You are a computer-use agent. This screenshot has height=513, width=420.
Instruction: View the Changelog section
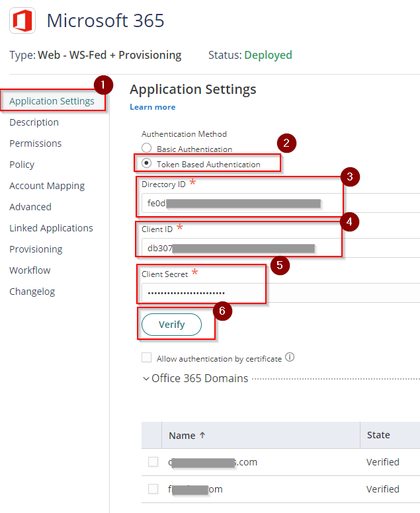[x=32, y=292]
